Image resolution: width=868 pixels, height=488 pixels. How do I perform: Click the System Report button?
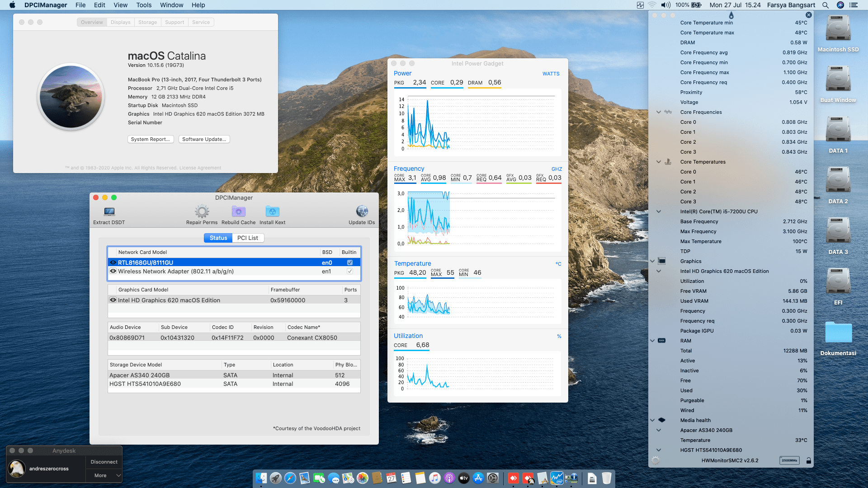151,139
